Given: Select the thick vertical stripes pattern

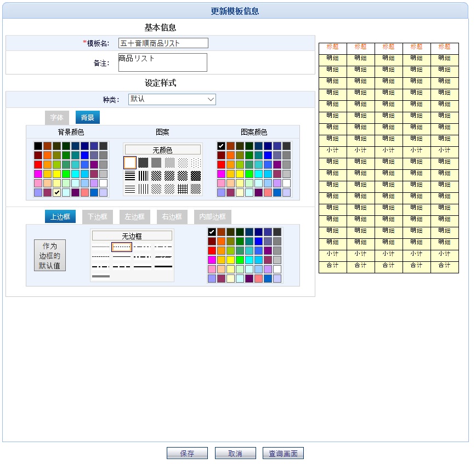Looking at the screenshot, I should click(x=143, y=176).
